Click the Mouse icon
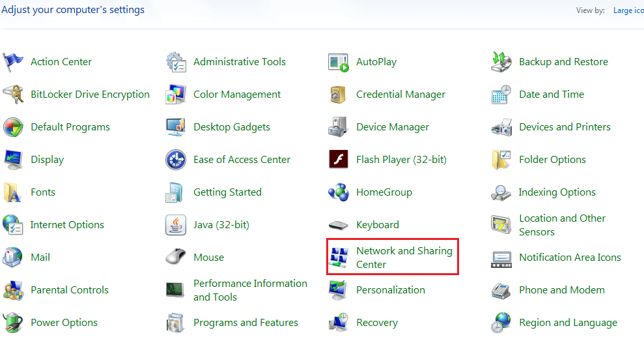 click(x=176, y=257)
